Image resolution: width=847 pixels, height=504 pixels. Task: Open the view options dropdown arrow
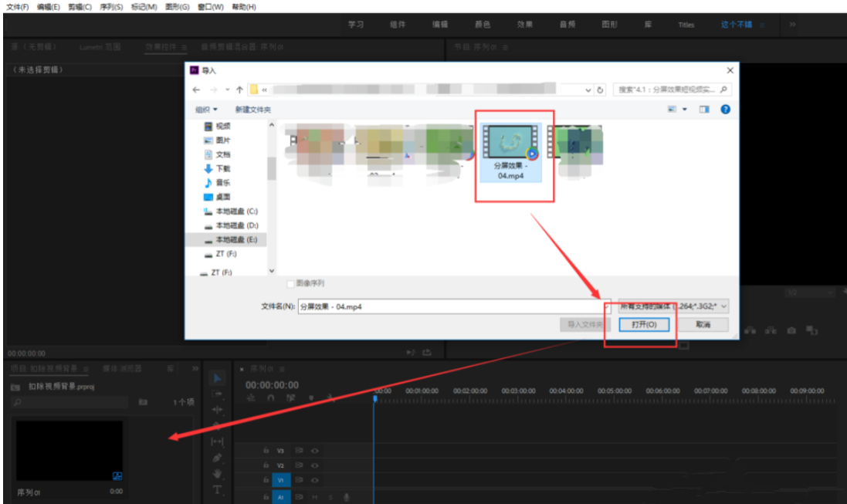pos(684,109)
